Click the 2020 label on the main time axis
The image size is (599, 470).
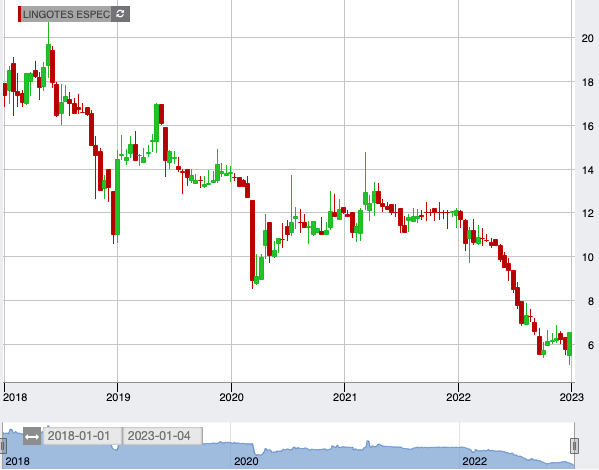(x=231, y=397)
